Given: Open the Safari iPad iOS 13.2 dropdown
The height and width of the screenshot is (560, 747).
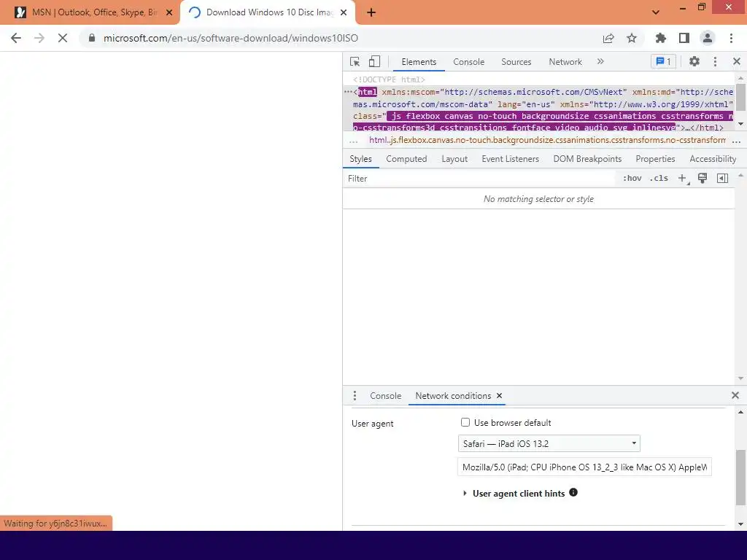Looking at the screenshot, I should (x=549, y=444).
